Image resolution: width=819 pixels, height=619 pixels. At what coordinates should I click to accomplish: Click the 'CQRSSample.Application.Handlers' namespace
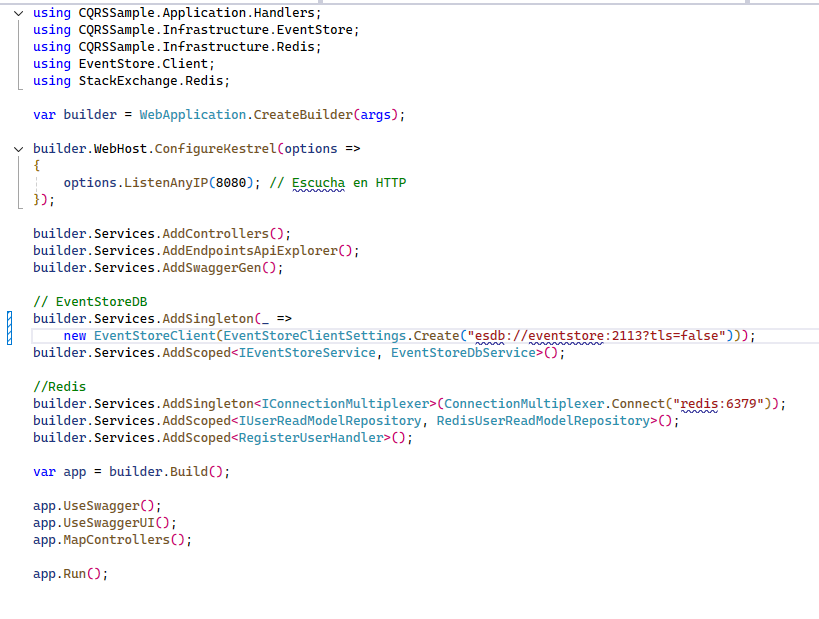pos(197,13)
